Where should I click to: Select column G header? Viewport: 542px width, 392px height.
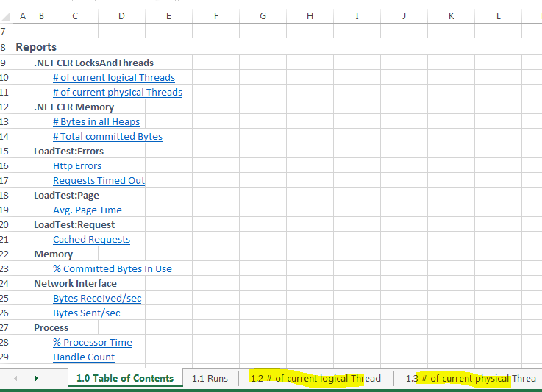(x=263, y=16)
